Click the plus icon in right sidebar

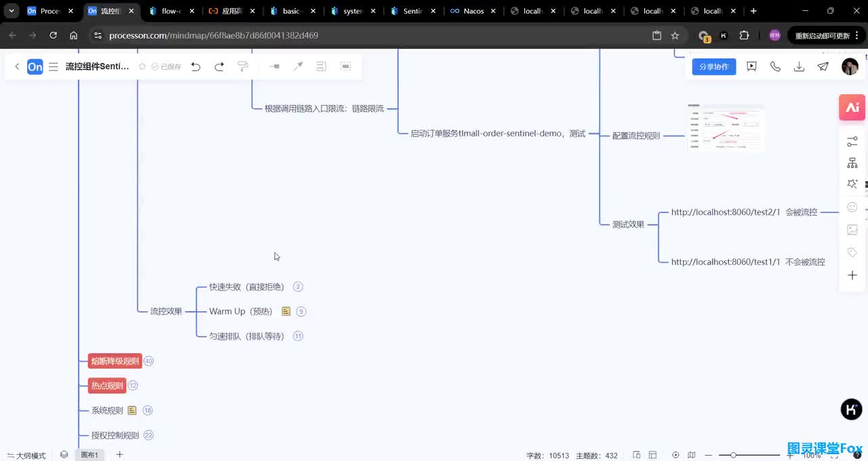tap(852, 275)
